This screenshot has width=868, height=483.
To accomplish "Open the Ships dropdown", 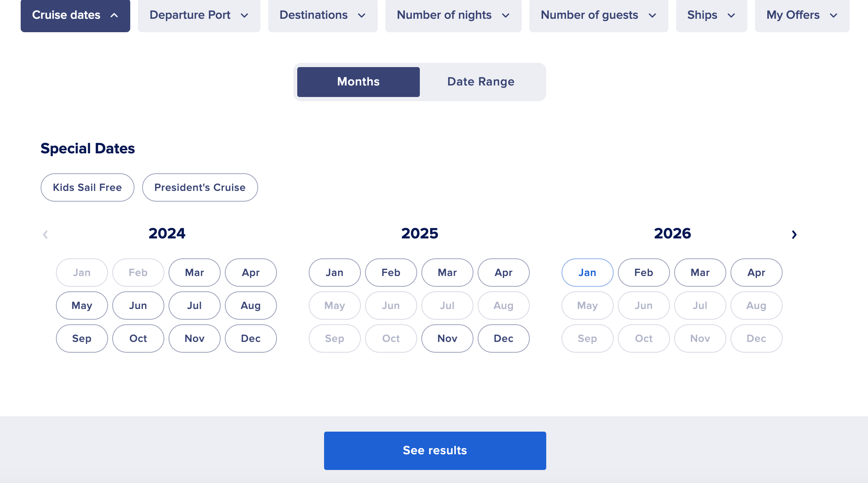I will (x=712, y=15).
